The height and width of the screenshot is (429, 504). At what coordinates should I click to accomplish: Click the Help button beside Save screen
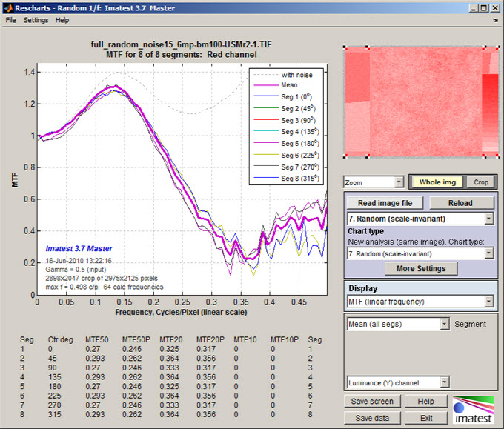point(426,402)
